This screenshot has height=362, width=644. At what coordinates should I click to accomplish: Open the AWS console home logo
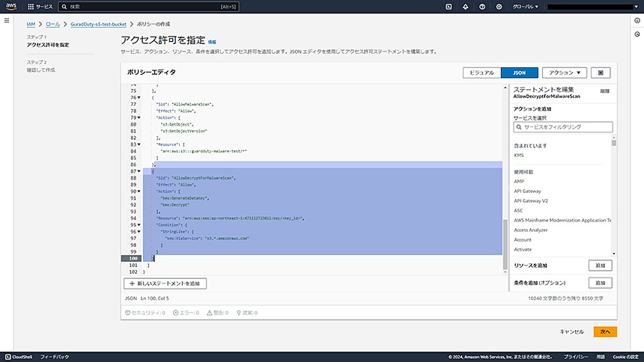[11, 7]
